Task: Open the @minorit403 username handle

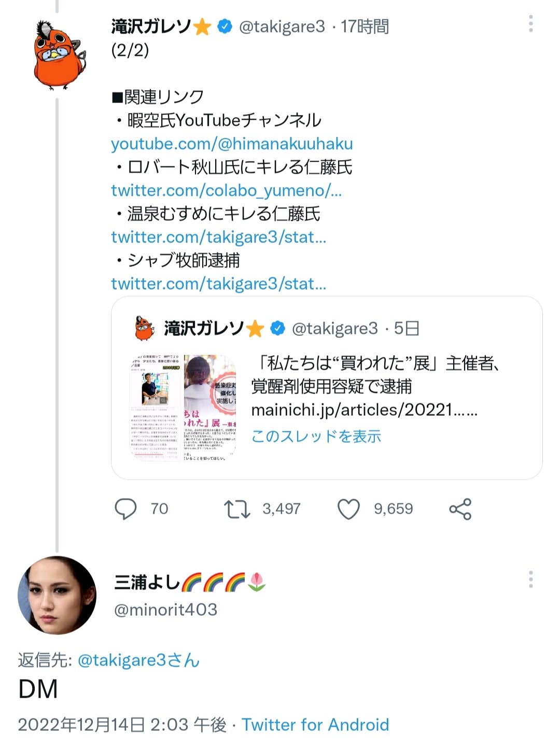Action: coord(165,610)
